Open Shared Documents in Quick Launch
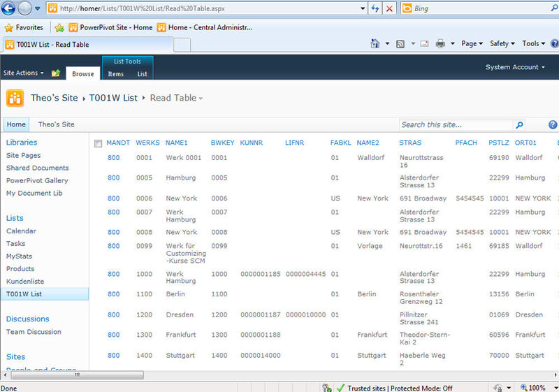This screenshot has width=559, height=392. click(x=38, y=168)
